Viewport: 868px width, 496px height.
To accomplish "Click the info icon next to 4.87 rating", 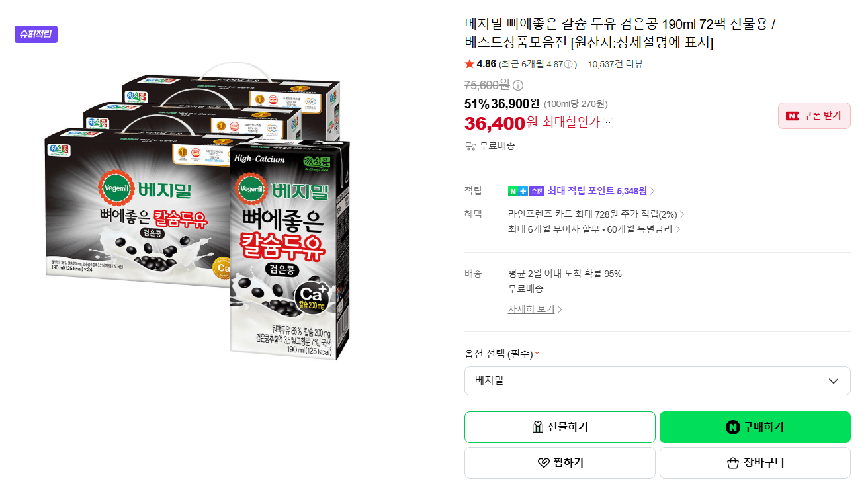I will coord(568,64).
